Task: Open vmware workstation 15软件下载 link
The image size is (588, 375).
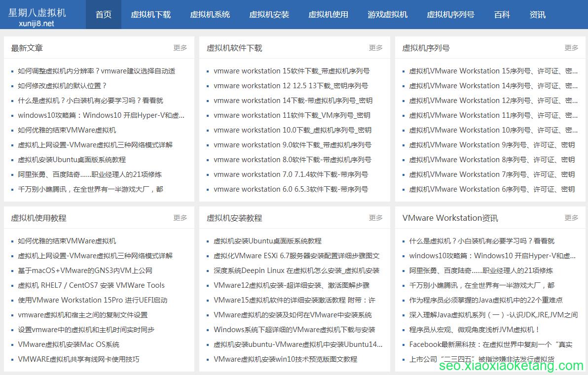Action: (x=292, y=71)
